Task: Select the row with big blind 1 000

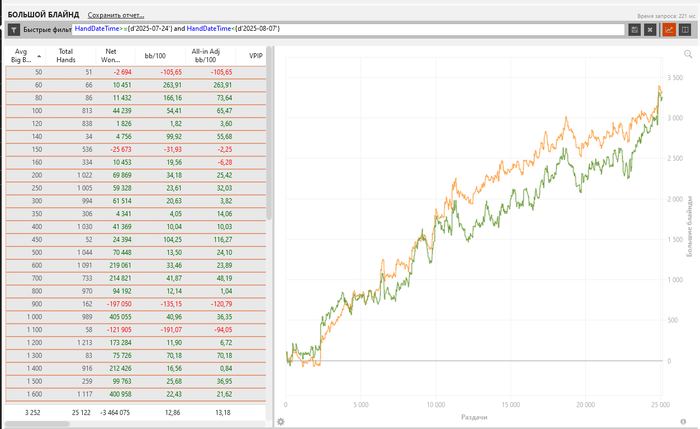Action: [136, 317]
